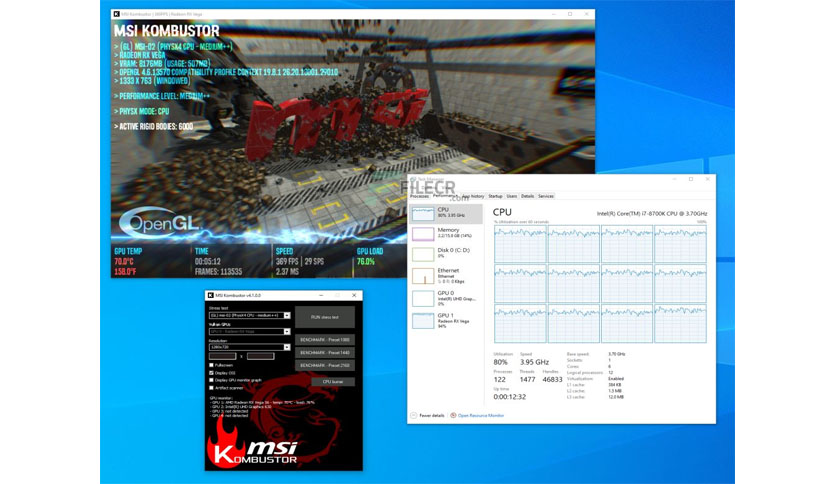Click the CPU utilization 80% value
The height and width of the screenshot is (484, 836).
(x=501, y=362)
